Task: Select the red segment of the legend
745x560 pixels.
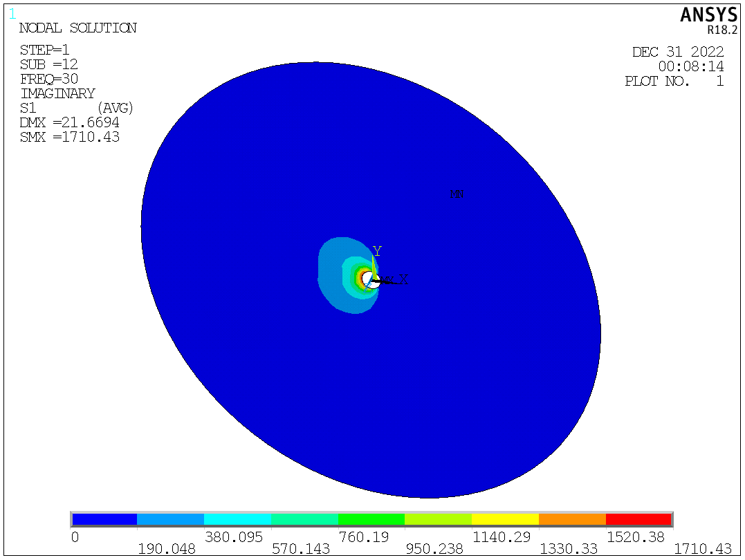Action: [x=638, y=519]
